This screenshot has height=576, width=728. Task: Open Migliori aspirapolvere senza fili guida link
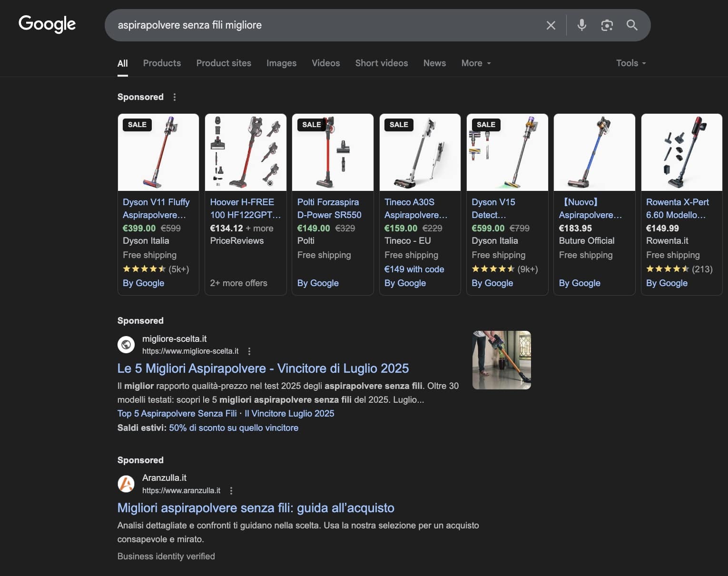(x=256, y=508)
